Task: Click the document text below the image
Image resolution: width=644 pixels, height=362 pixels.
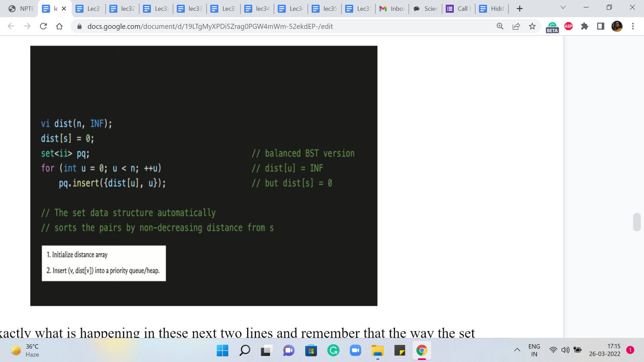Action: (x=237, y=333)
